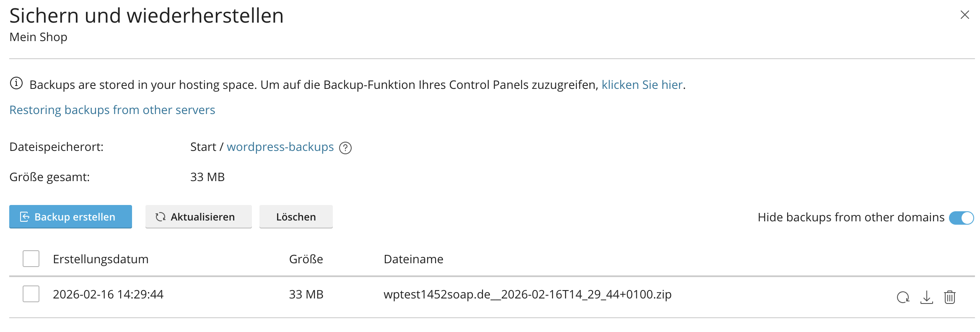Viewport: 980px width, 332px height.
Task: Click the Aktualisieren refresh button
Action: point(198,217)
